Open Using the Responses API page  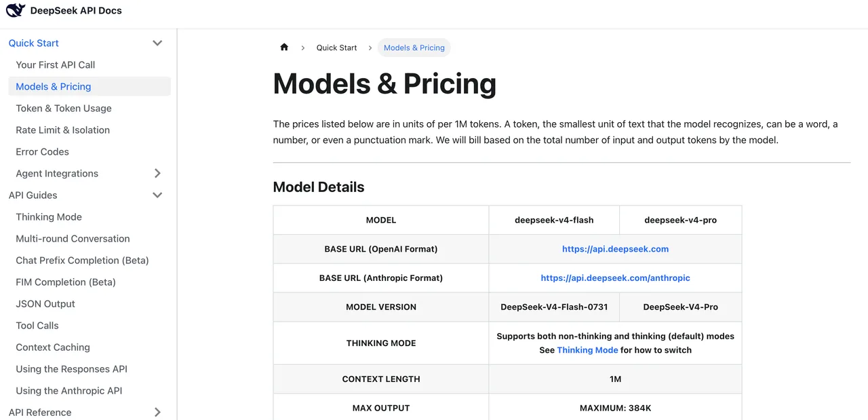pyautogui.click(x=72, y=369)
